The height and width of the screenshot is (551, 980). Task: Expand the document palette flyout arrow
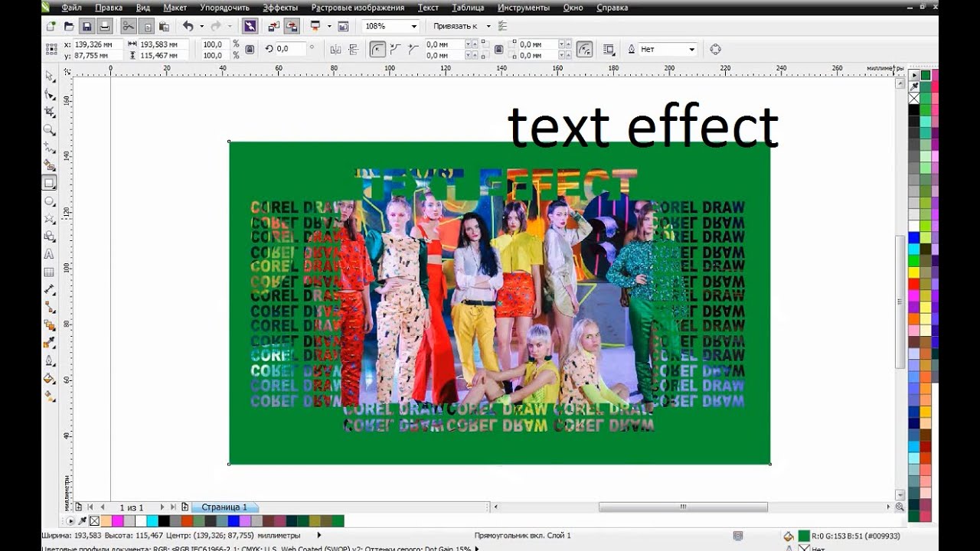(70, 521)
